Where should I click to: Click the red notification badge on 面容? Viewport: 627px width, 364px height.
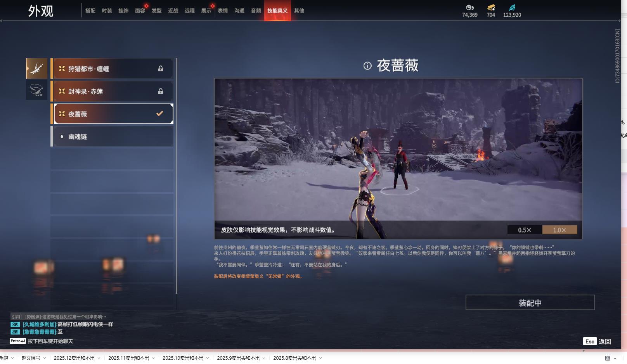coord(146,6)
